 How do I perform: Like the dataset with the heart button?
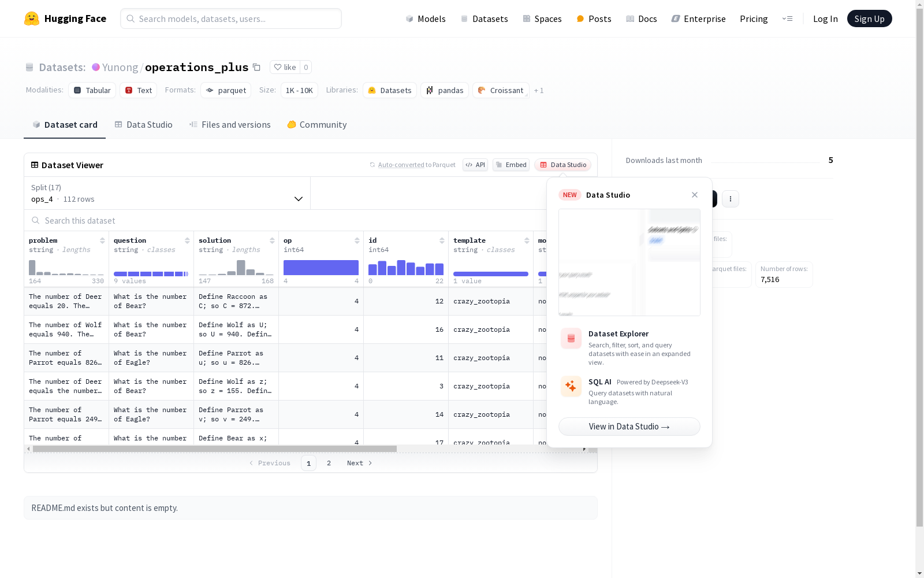tap(285, 67)
